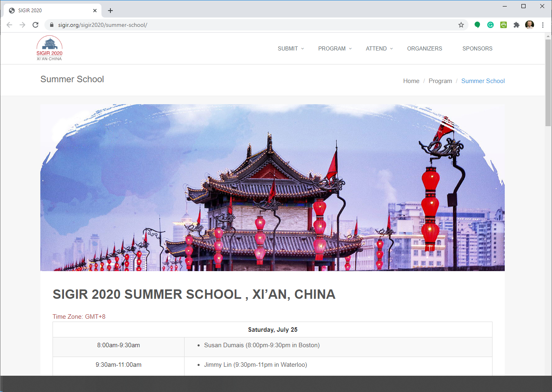This screenshot has width=552, height=392.
Task: Expand the SUBMIT dropdown menu
Action: pos(288,48)
